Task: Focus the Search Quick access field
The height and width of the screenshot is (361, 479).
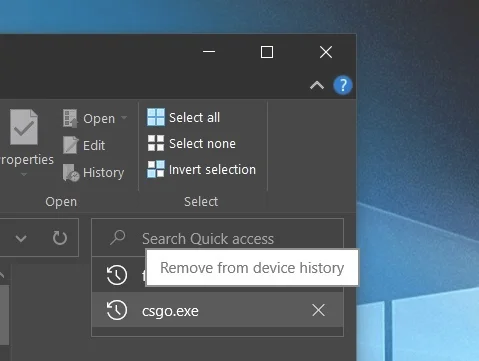Action: point(217,238)
